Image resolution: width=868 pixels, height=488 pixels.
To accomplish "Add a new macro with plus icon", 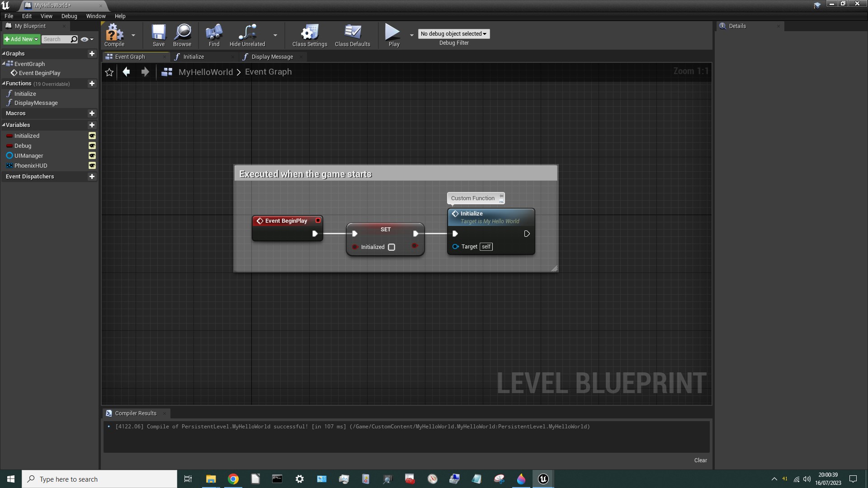I will tap(92, 113).
